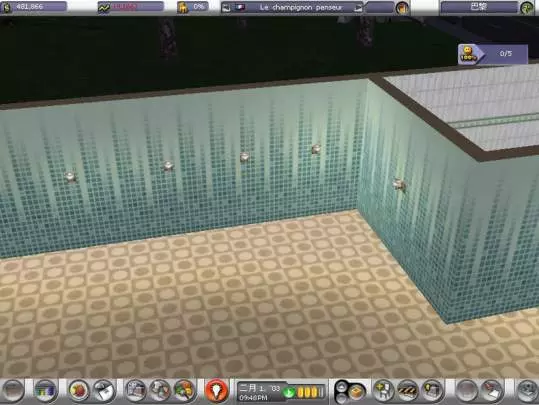The width and height of the screenshot is (539, 405).
Task: Click the 0% occupancy value
Action: pos(199,7)
